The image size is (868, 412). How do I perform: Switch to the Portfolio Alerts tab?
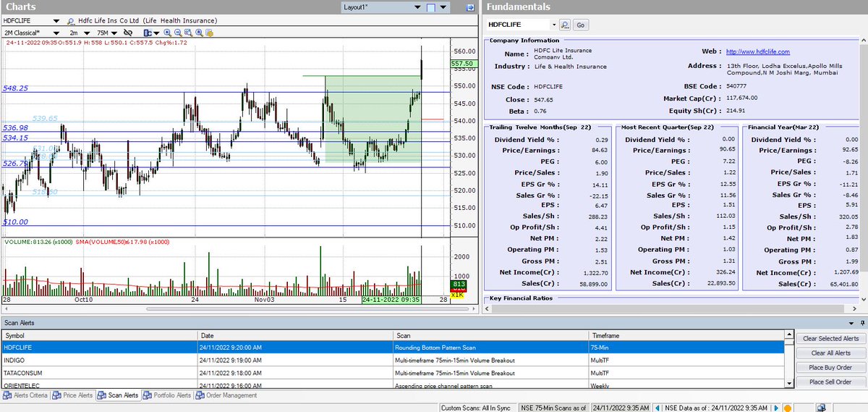pyautogui.click(x=167, y=395)
